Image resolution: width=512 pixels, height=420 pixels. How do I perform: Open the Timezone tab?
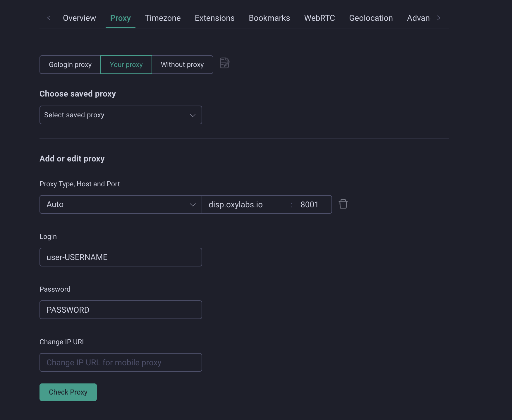(163, 18)
